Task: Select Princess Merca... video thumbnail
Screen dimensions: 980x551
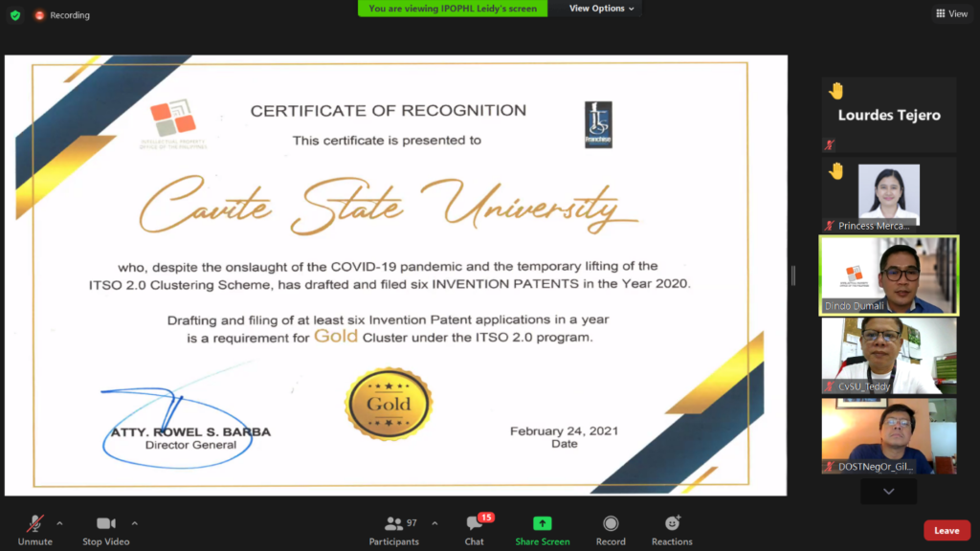Action: click(889, 195)
